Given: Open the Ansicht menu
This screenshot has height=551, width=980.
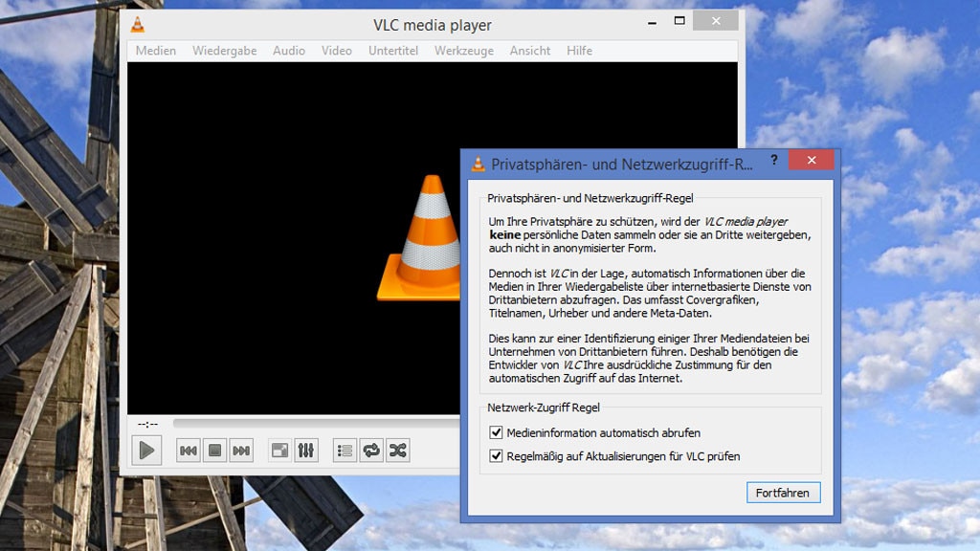Looking at the screenshot, I should coord(530,51).
